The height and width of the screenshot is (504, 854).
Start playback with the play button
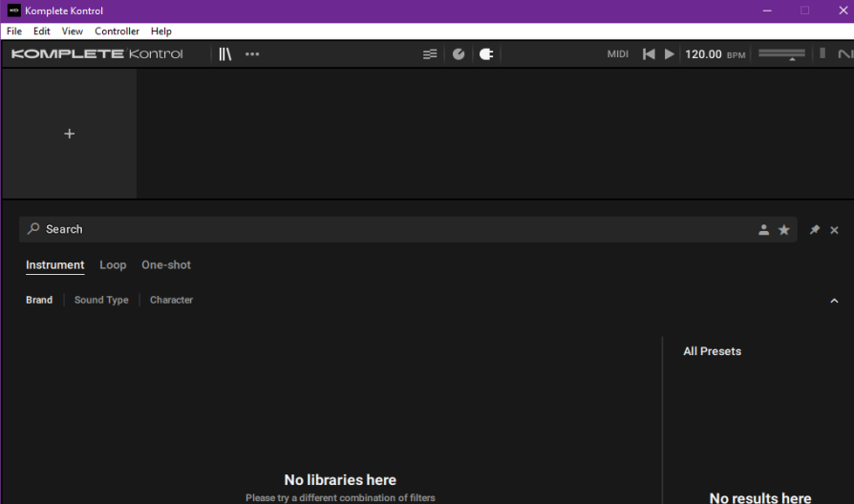(x=670, y=53)
